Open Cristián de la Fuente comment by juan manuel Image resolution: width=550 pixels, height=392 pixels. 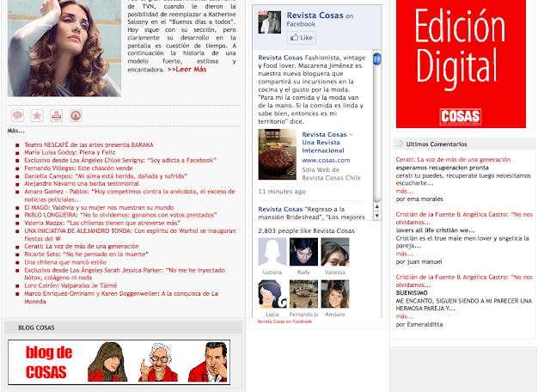pos(464,218)
